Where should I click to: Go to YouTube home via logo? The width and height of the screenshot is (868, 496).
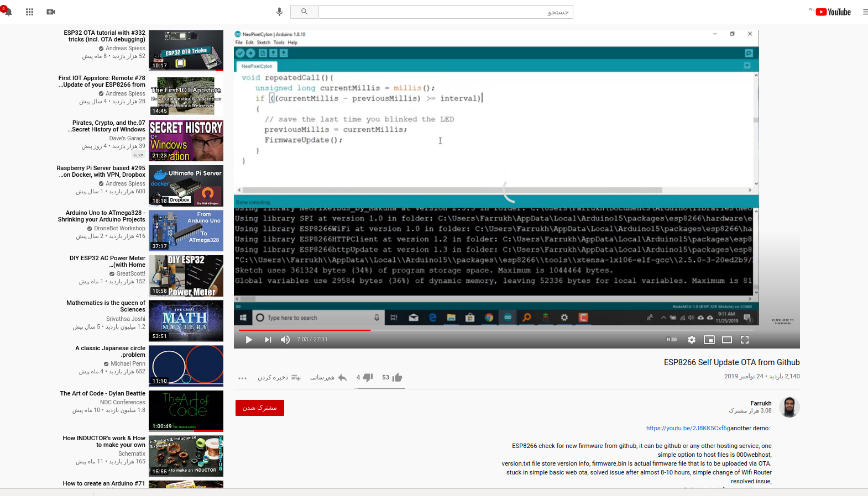click(833, 12)
